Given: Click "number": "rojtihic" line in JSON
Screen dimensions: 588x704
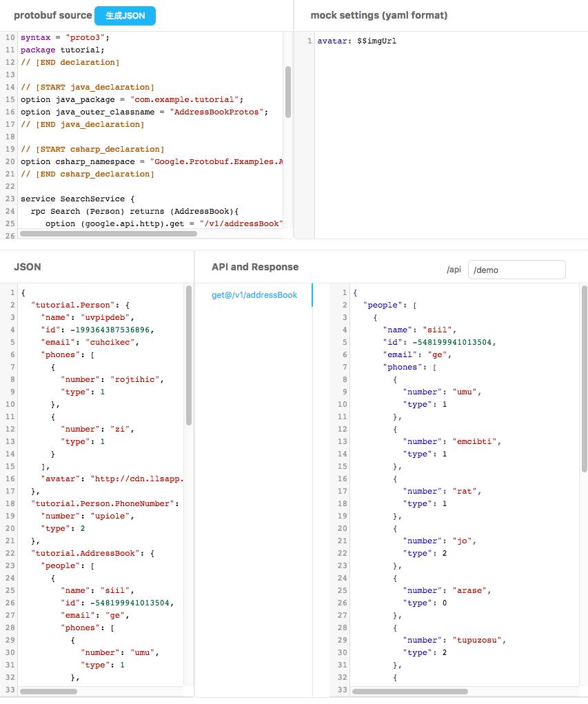Looking at the screenshot, I should click(112, 379).
